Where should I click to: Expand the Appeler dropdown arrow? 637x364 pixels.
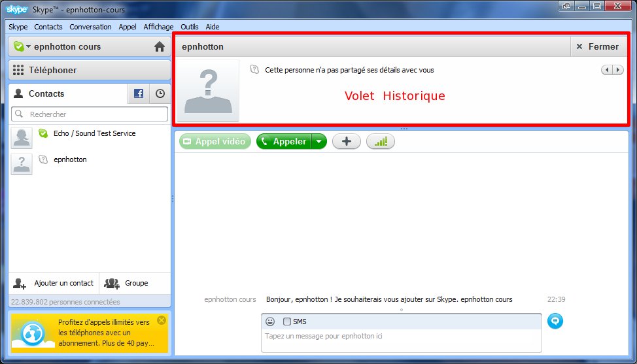[319, 141]
